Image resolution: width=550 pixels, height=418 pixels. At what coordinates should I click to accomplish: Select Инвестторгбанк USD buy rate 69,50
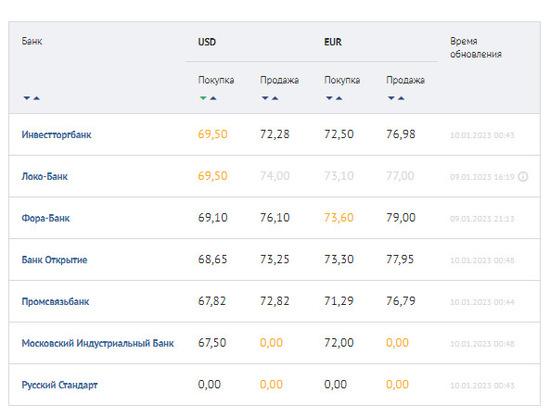[x=213, y=134]
